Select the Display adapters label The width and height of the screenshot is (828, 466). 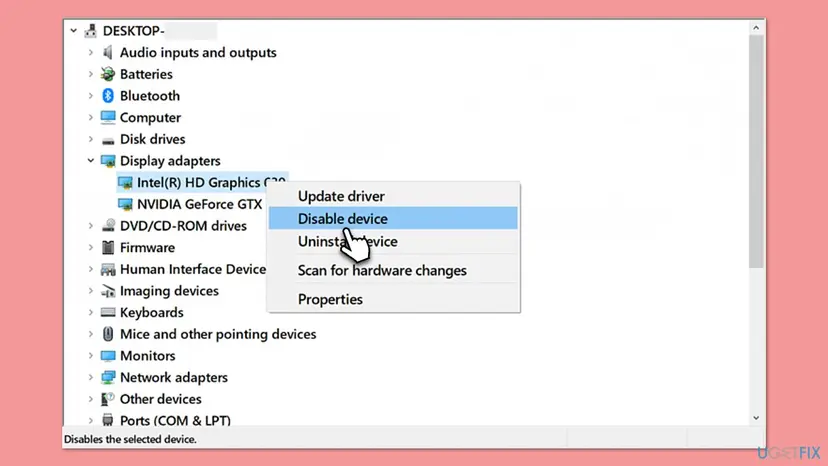(x=170, y=161)
